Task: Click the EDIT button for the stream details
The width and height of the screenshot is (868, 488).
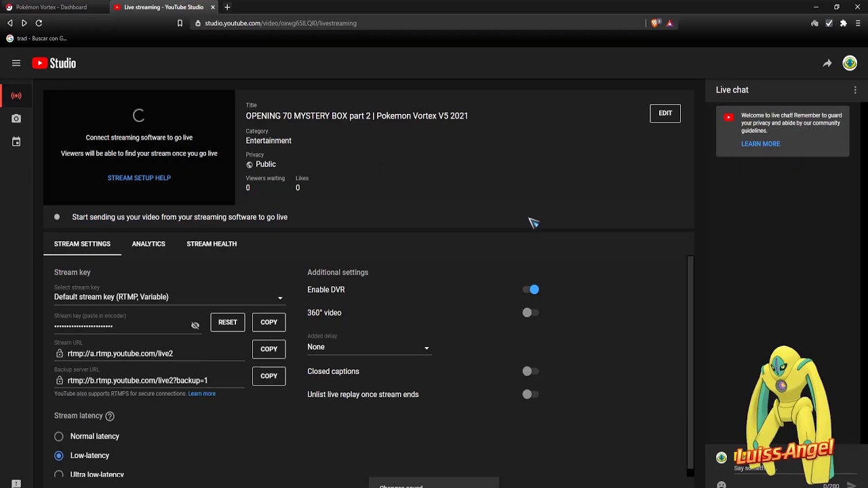Action: click(665, 113)
